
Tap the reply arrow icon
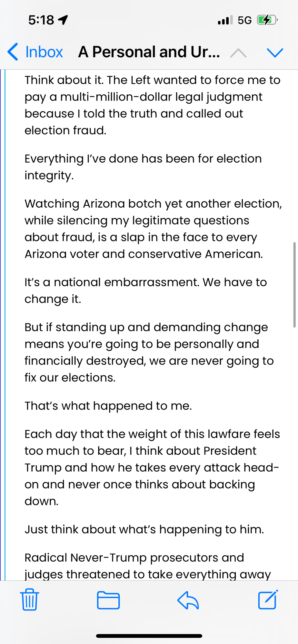click(188, 600)
